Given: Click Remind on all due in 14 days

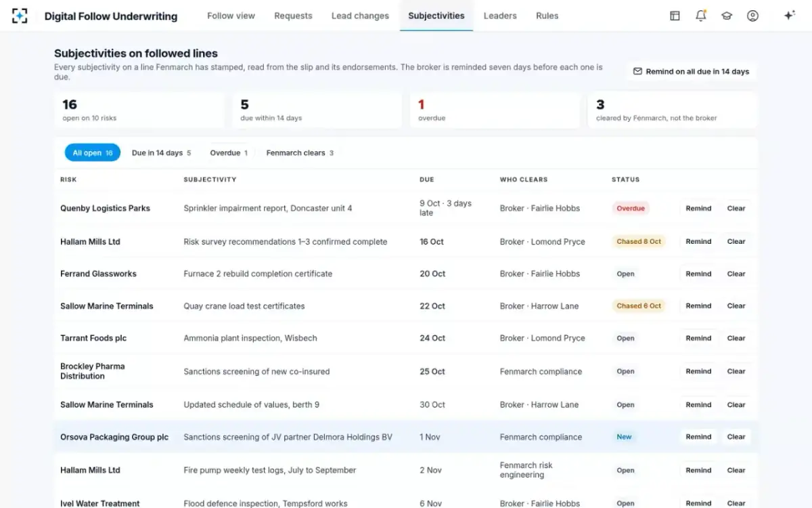Looking at the screenshot, I should point(691,72).
